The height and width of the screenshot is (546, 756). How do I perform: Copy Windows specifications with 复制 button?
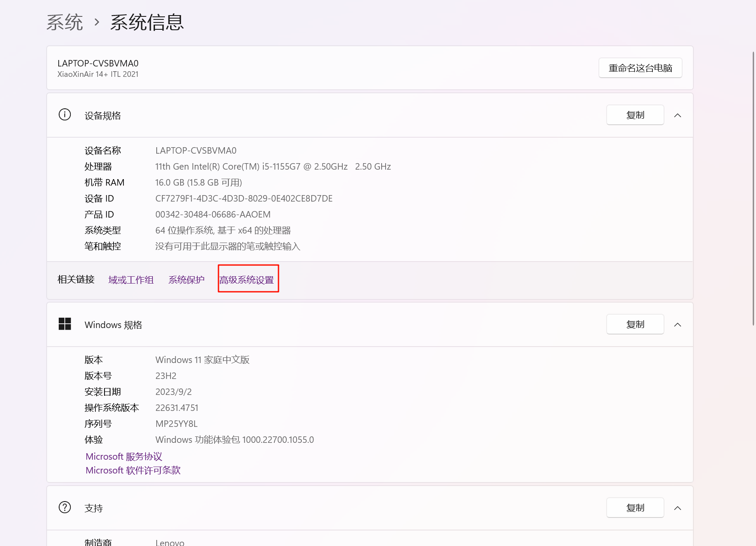point(635,325)
